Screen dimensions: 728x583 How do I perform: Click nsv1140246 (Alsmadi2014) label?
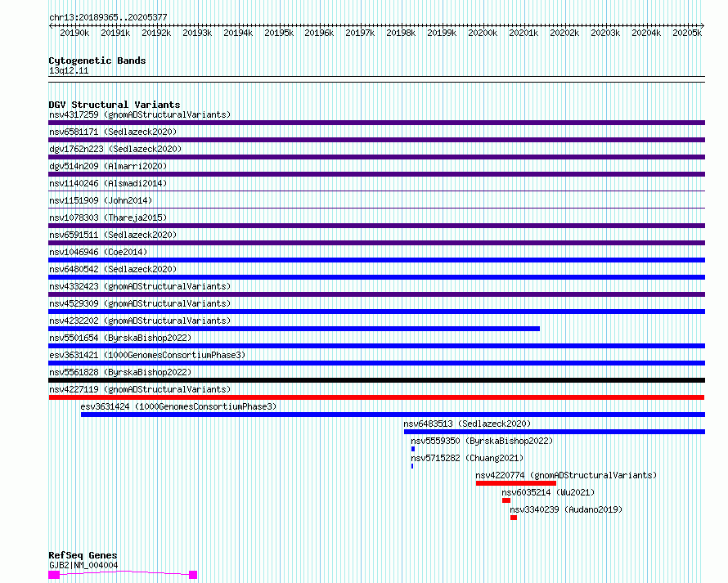(x=108, y=183)
